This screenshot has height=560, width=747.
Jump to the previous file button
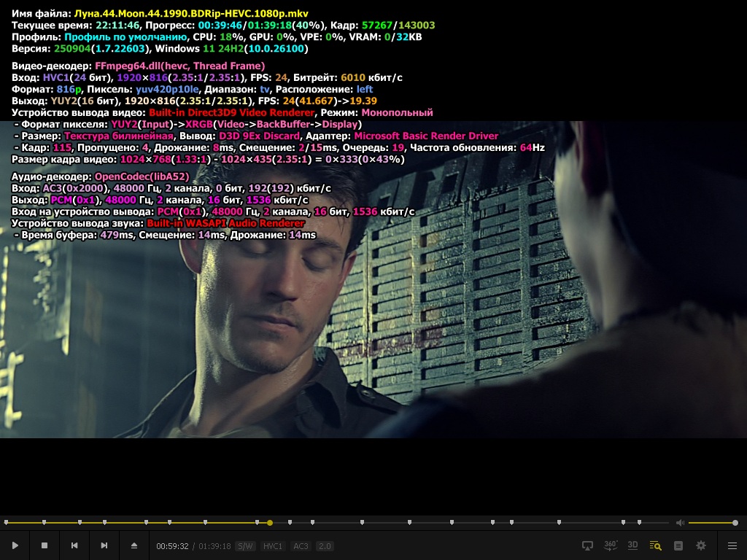[x=74, y=545]
